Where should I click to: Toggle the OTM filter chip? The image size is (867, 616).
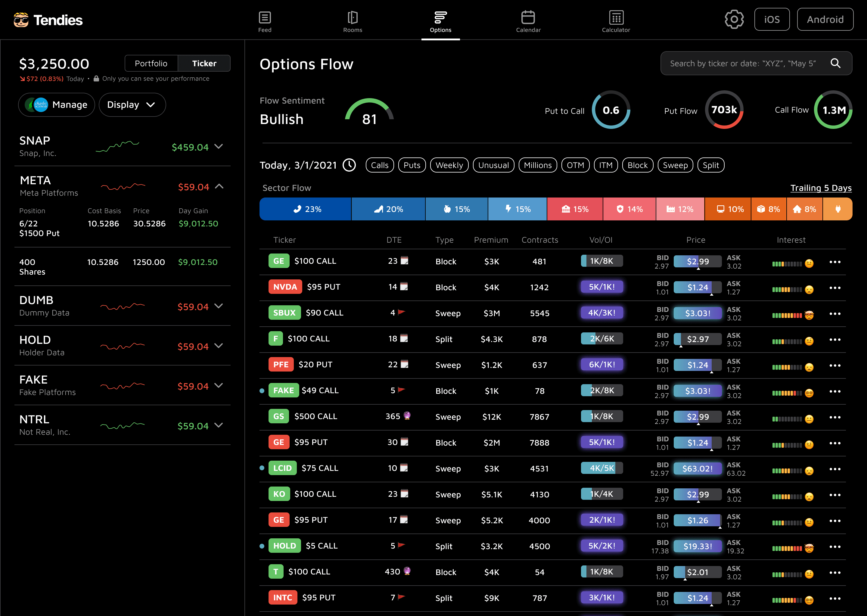(575, 165)
